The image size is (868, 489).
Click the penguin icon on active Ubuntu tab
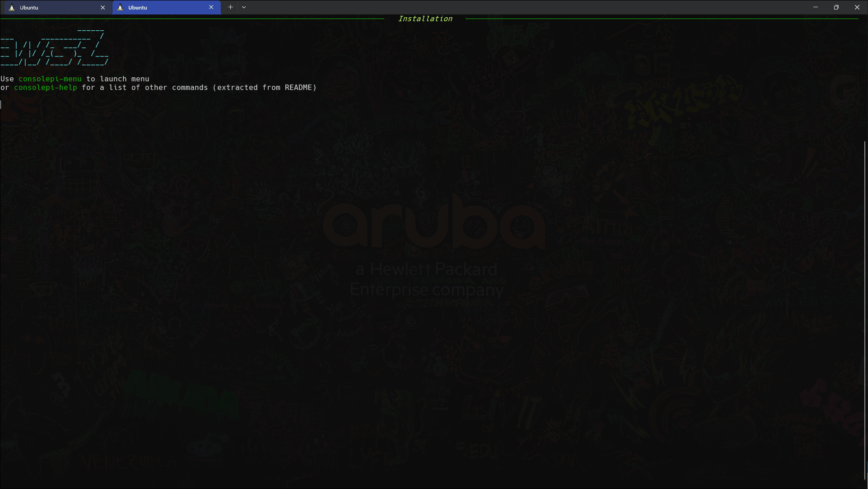(x=120, y=8)
